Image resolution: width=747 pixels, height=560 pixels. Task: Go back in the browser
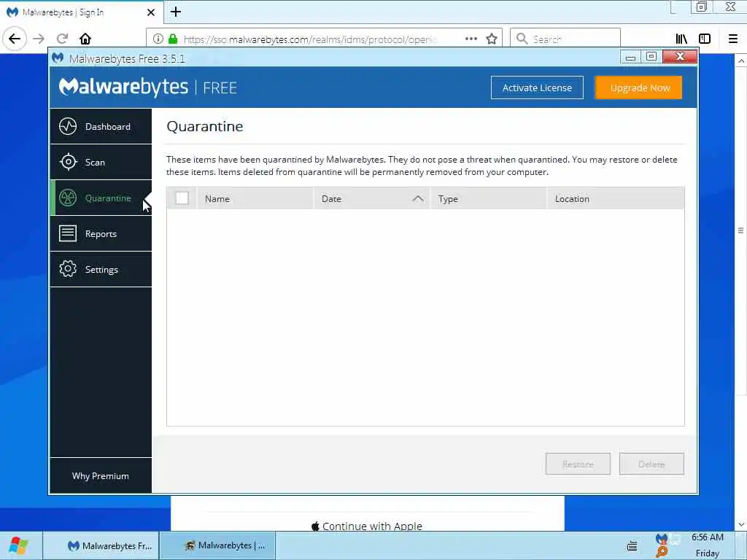pos(15,39)
